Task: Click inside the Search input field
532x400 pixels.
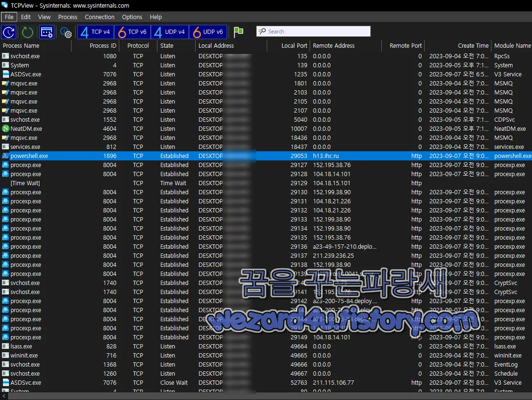Action: click(315, 31)
